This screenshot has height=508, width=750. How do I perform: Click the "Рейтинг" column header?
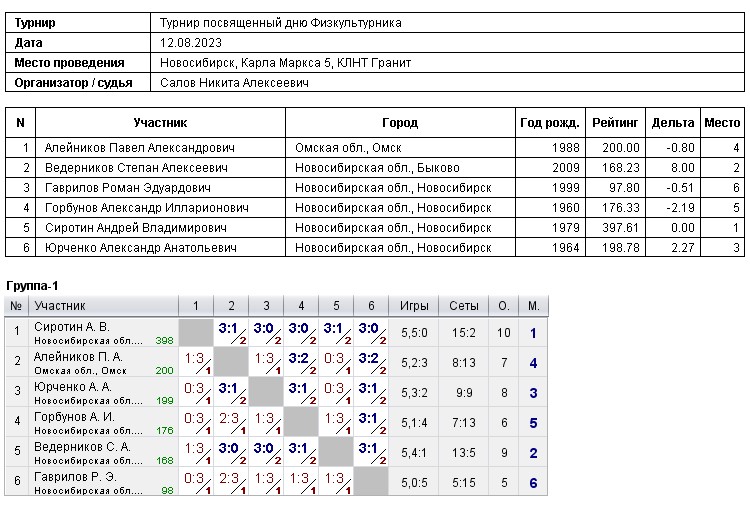615,123
